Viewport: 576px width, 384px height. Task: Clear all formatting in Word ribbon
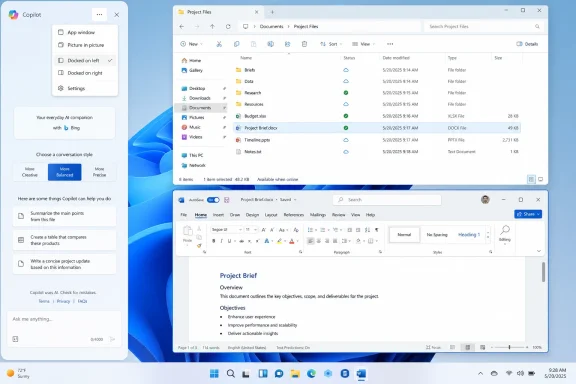point(296,230)
